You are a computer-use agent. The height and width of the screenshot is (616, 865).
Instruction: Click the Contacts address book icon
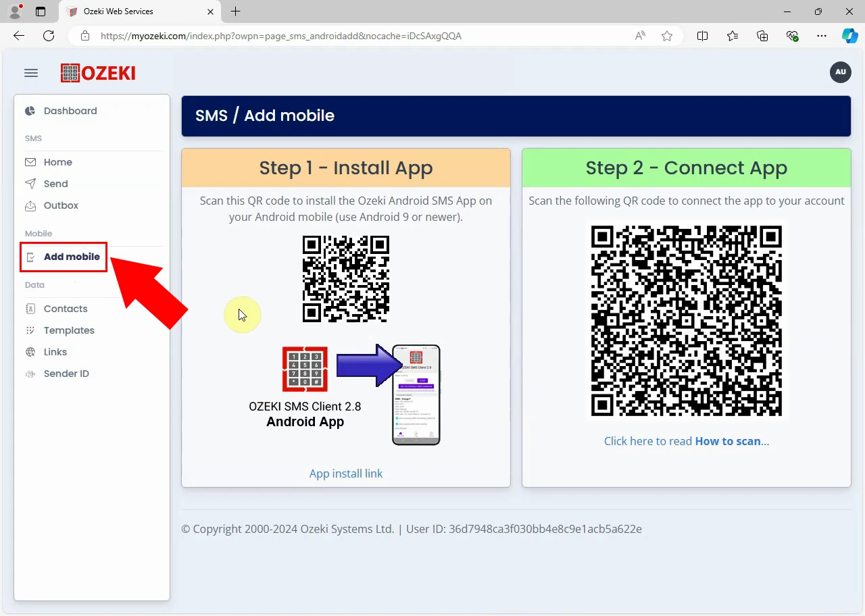coord(30,309)
